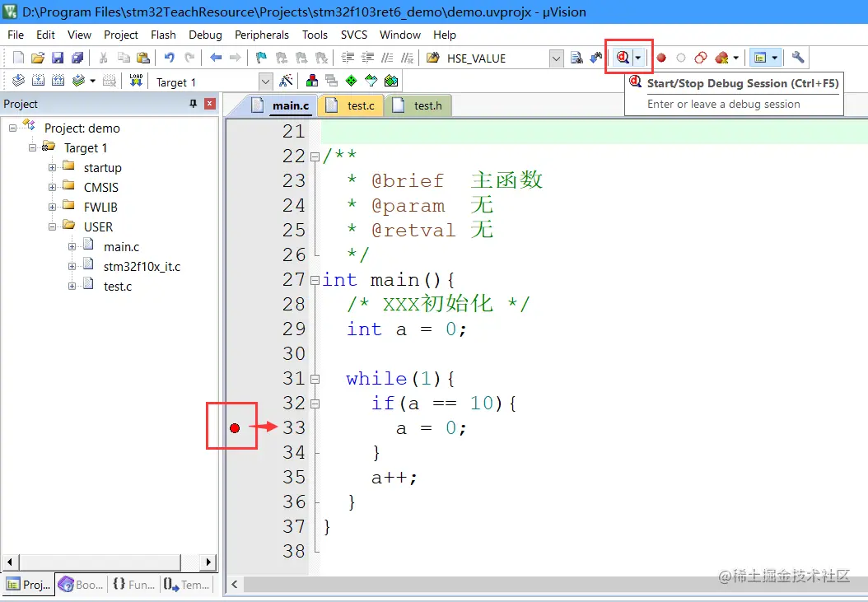This screenshot has height=602, width=868.
Task: Open Manage Run-Time Environment green diamond icon
Action: coord(351,81)
